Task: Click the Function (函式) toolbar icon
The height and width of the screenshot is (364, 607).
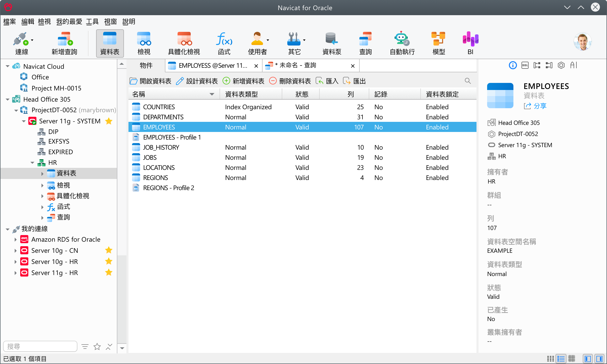Action: (224, 43)
